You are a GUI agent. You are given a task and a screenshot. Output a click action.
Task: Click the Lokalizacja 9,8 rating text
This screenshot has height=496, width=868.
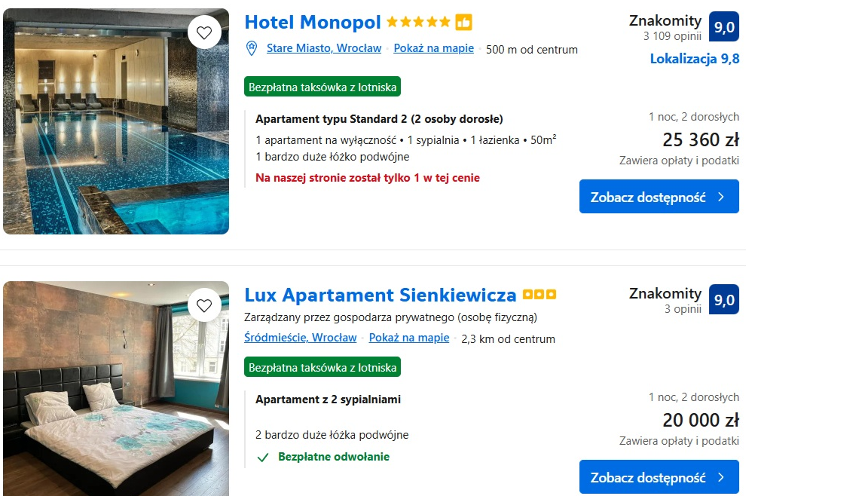point(694,59)
